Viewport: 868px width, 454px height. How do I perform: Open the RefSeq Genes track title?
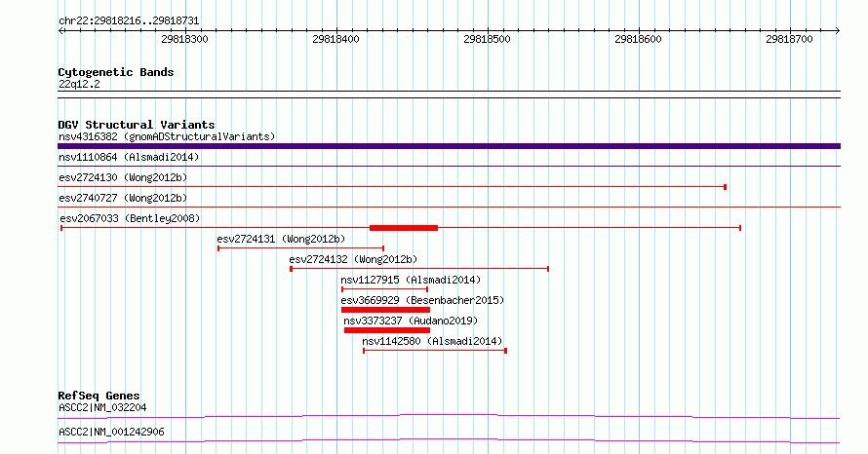99,396
